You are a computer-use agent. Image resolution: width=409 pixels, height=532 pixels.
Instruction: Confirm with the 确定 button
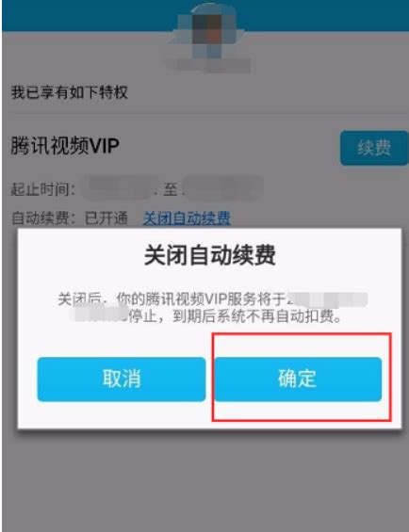pyautogui.click(x=298, y=379)
